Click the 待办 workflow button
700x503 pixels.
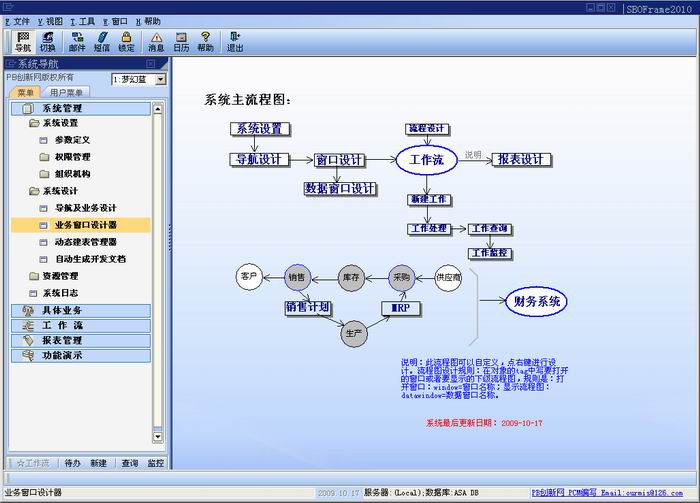(72, 463)
